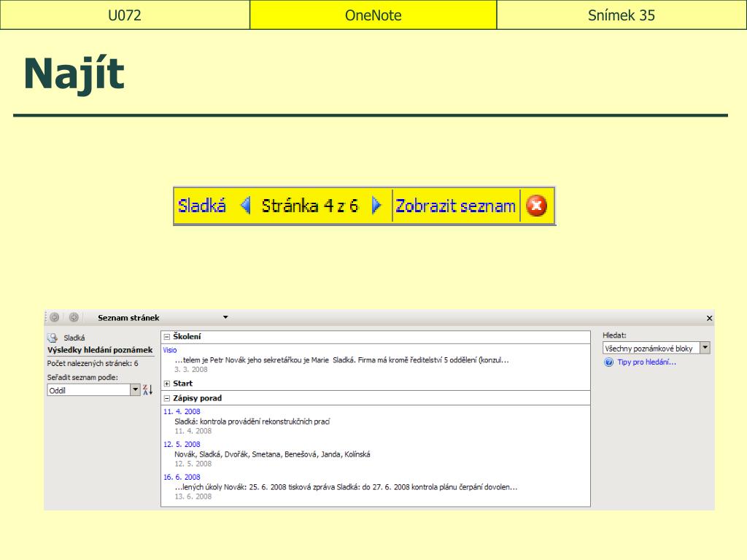Collapse the Zápisy porad section
Image resolution: width=747 pixels, height=560 pixels.
tap(167, 398)
